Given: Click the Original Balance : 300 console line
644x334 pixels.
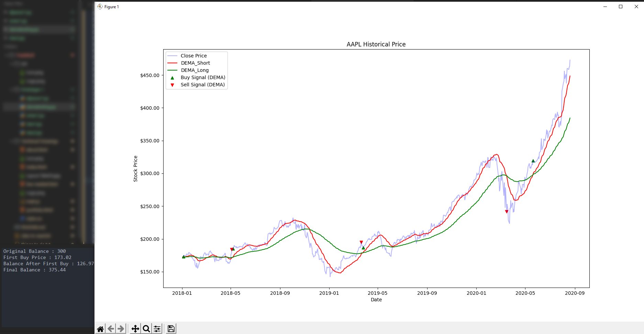Looking at the screenshot, I should coord(34,251).
